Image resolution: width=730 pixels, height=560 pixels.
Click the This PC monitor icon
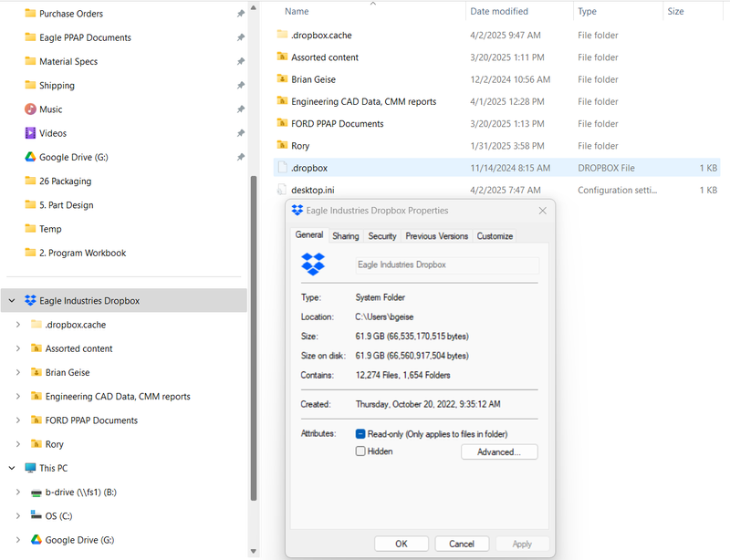coord(30,468)
